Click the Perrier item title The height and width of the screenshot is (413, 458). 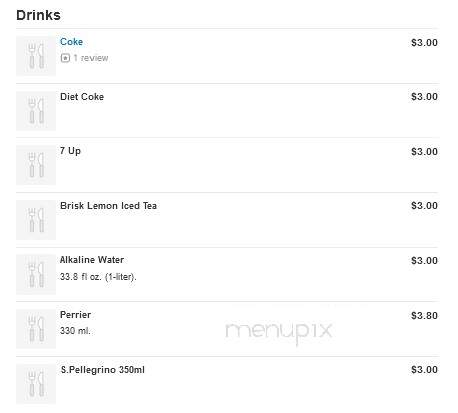point(75,315)
